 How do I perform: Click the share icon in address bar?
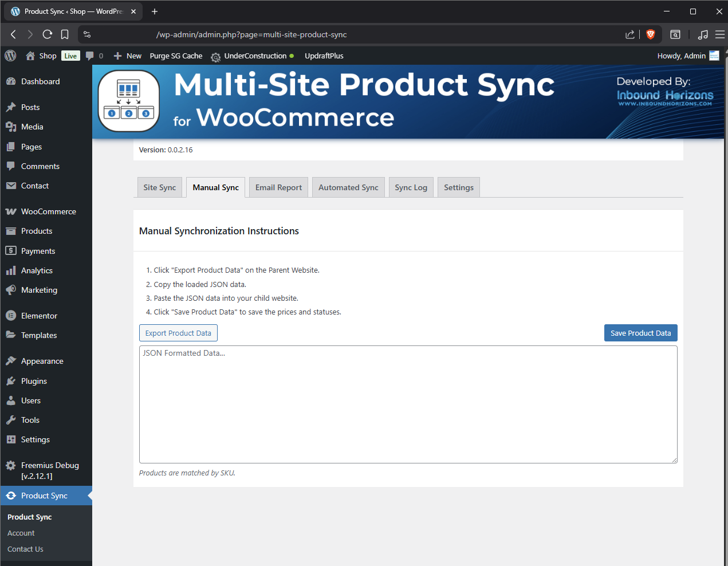629,34
